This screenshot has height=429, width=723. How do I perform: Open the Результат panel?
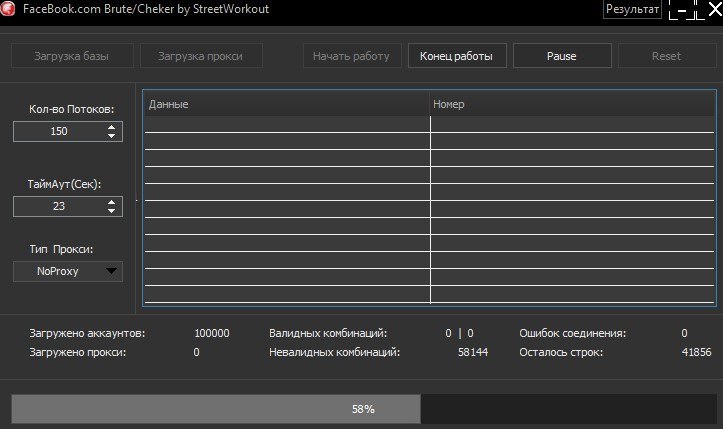(x=632, y=9)
